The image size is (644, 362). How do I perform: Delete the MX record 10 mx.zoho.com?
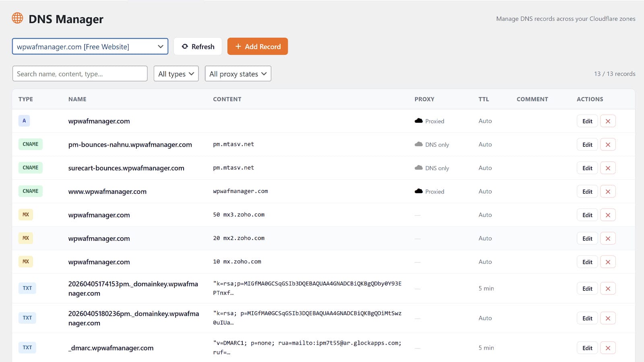click(x=608, y=262)
